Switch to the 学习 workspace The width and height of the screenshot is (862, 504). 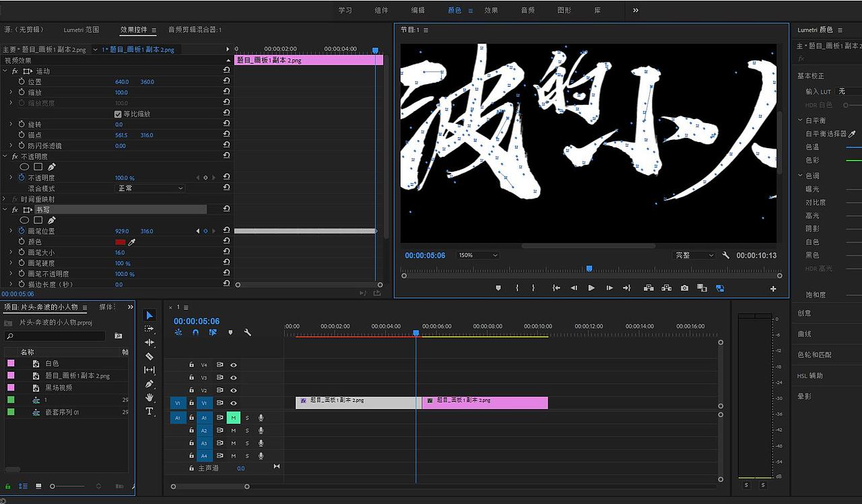pos(345,10)
